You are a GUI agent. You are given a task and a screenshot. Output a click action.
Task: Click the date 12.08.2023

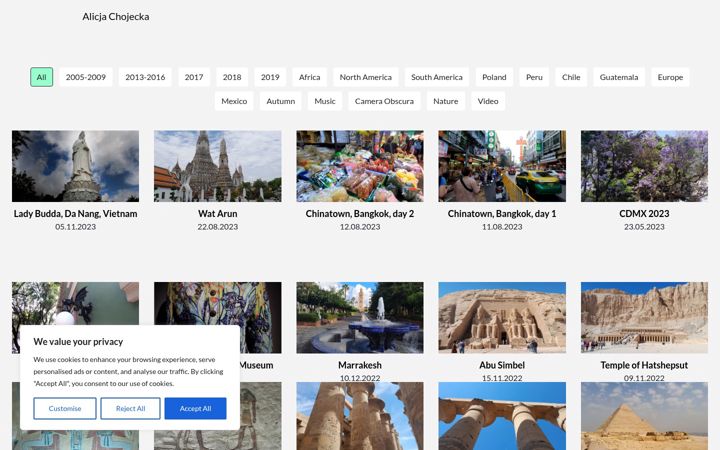(x=360, y=227)
